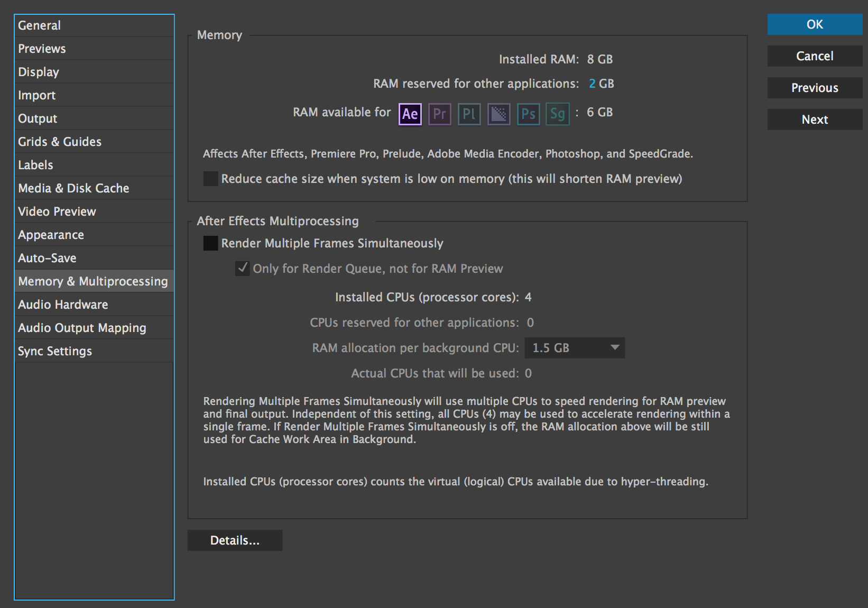This screenshot has width=868, height=608.
Task: Click the RAM available value 6 GB
Action: (600, 112)
